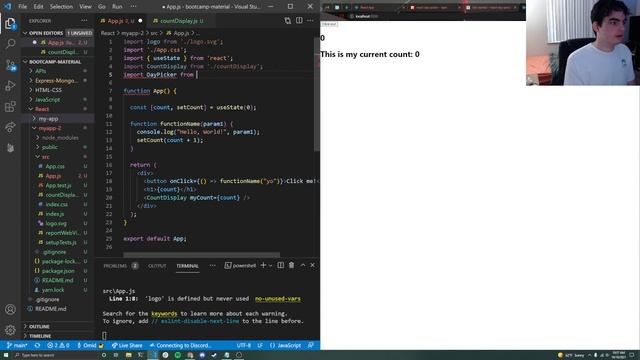Click the UTF-8 encoding in status bar
640x360 pixels.
tap(244, 345)
